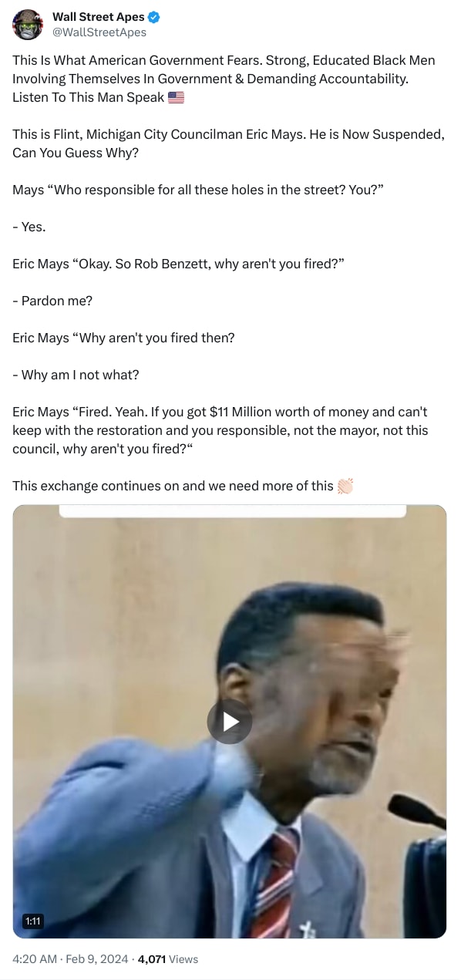Click the line mentioning Rob Benzett
This screenshot has height=980, width=471.
click(178, 264)
